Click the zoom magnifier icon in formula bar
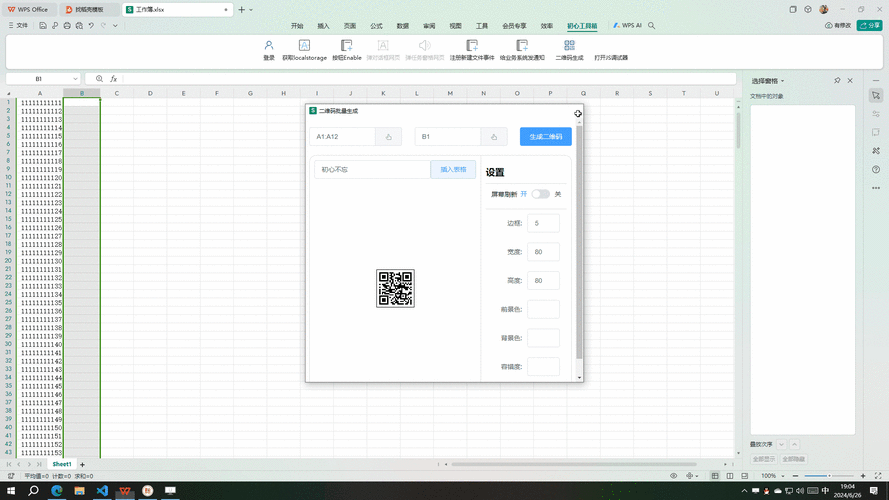889x500 pixels. (x=99, y=79)
